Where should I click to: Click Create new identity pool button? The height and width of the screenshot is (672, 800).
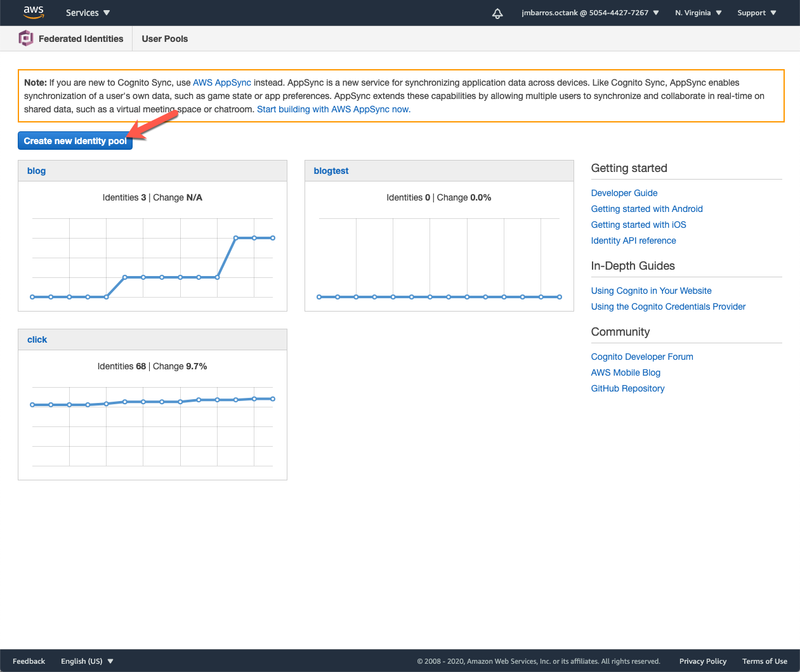point(75,141)
